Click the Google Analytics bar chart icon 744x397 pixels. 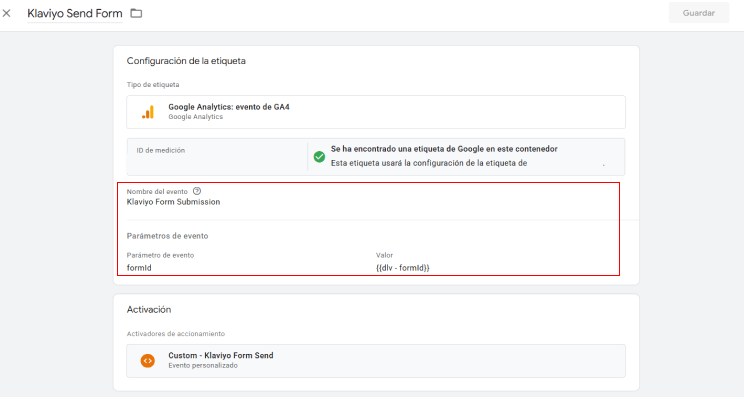tap(148, 112)
